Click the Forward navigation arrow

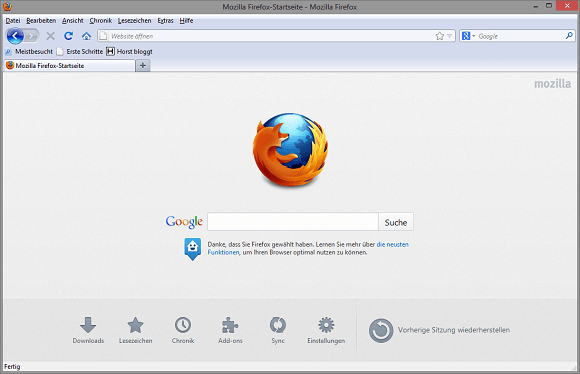[x=32, y=36]
